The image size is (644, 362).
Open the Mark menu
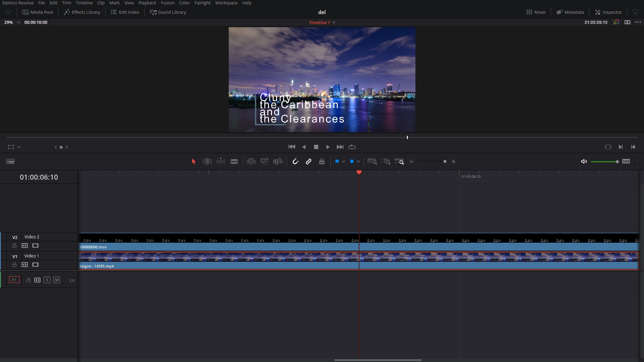[114, 3]
